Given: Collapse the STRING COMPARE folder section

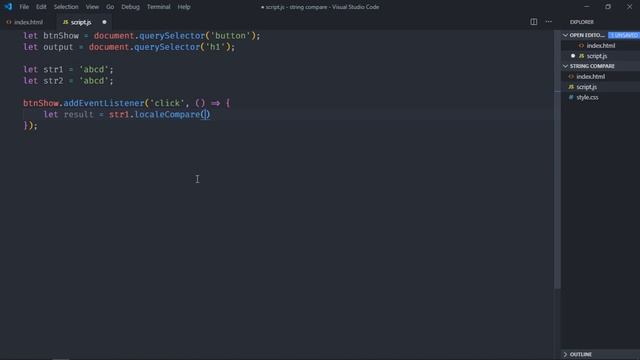Looking at the screenshot, I should [565, 66].
